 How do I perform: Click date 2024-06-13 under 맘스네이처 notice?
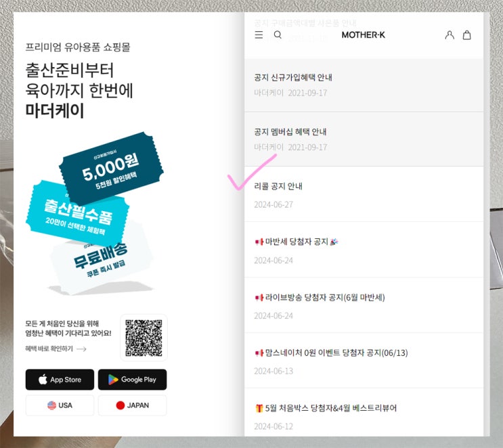tap(274, 371)
